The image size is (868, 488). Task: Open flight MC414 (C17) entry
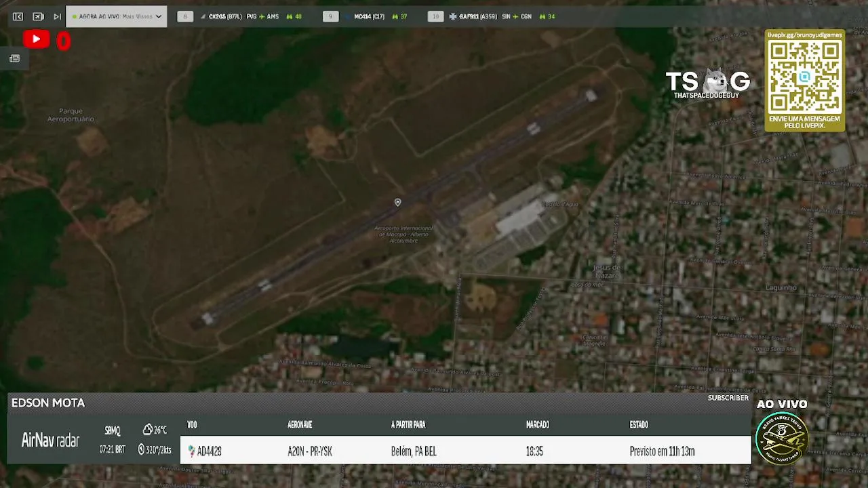370,16
